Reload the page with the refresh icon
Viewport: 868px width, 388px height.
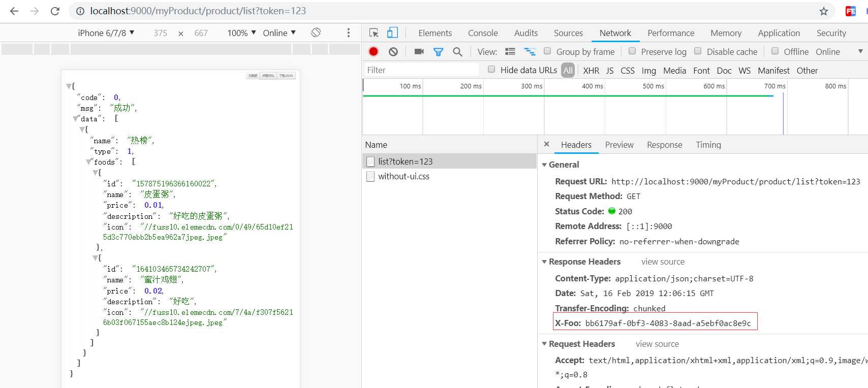pos(55,11)
